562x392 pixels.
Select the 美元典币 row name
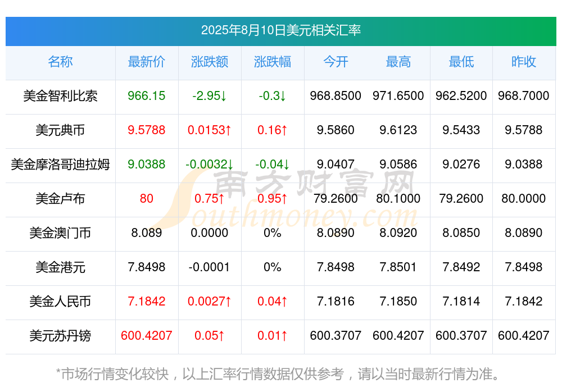pos(60,130)
